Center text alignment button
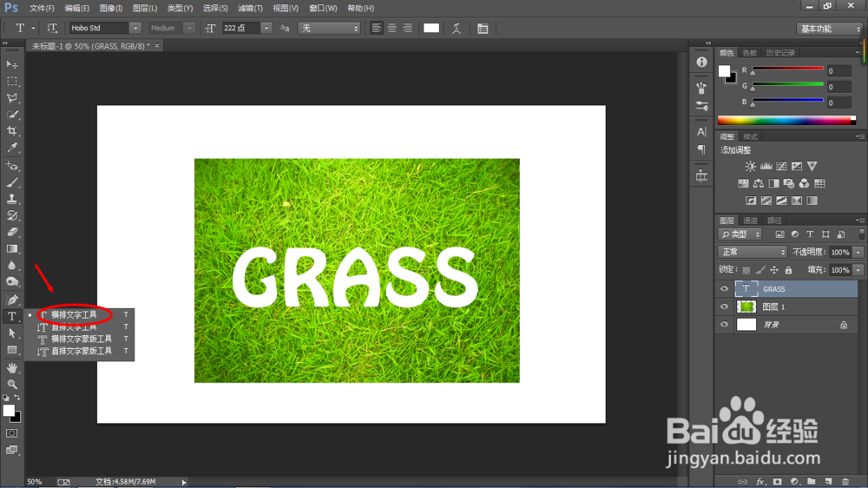 (x=392, y=28)
